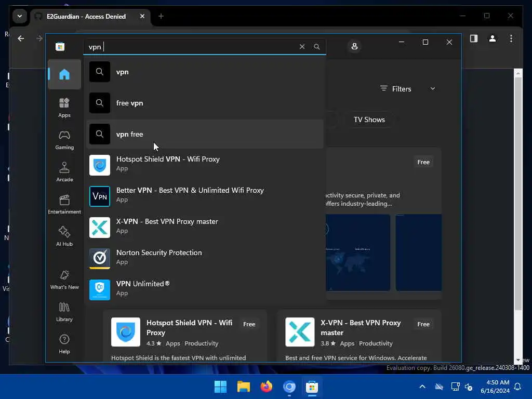Open the browser tab search dropdown
This screenshot has width=532, height=399.
pos(20,16)
